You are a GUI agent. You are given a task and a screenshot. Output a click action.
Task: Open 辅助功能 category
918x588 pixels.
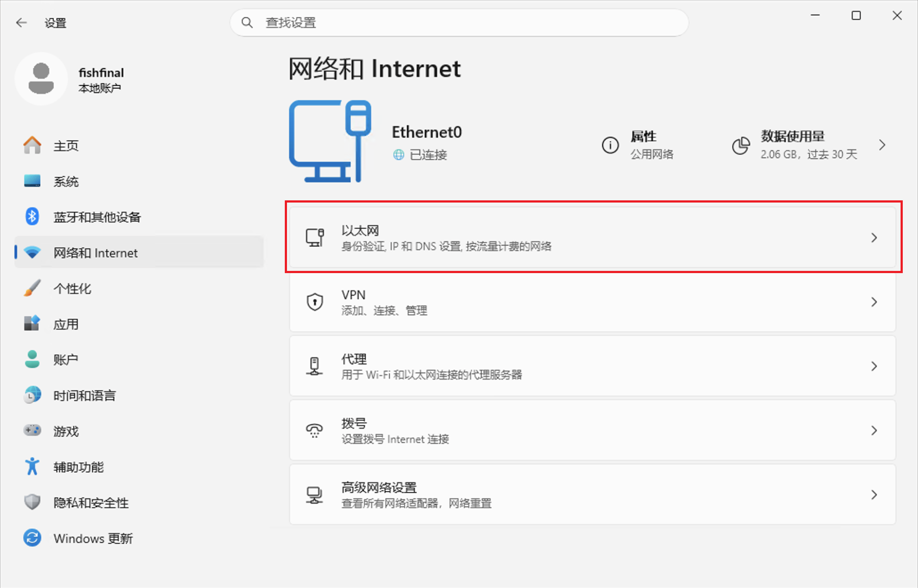point(139,467)
